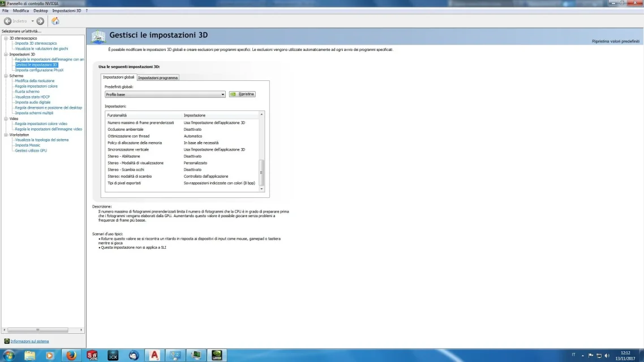Collapse the Workstation tree node

coord(6,135)
